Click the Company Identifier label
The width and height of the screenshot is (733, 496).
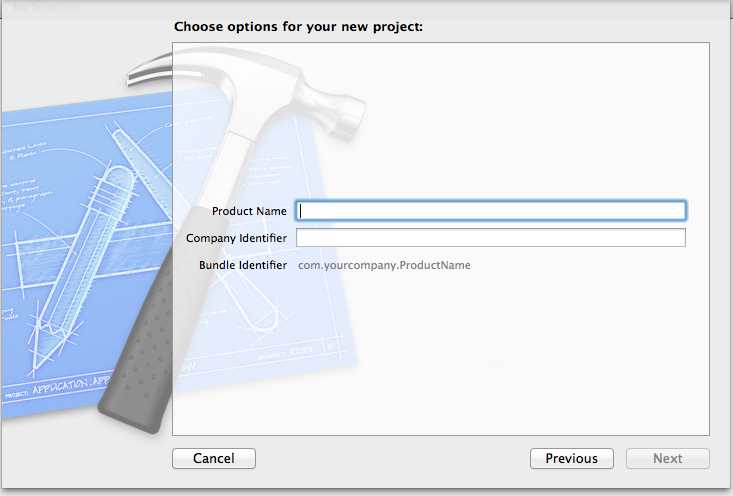(237, 238)
